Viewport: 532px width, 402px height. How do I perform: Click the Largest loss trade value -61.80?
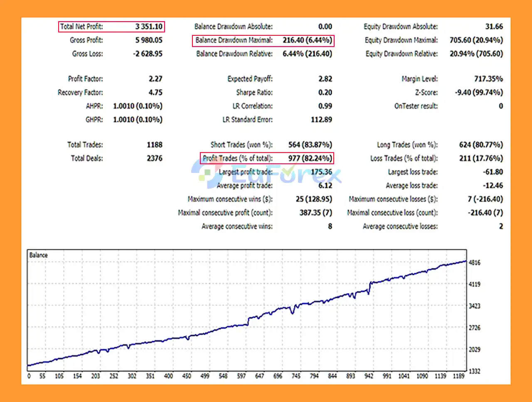[493, 172]
